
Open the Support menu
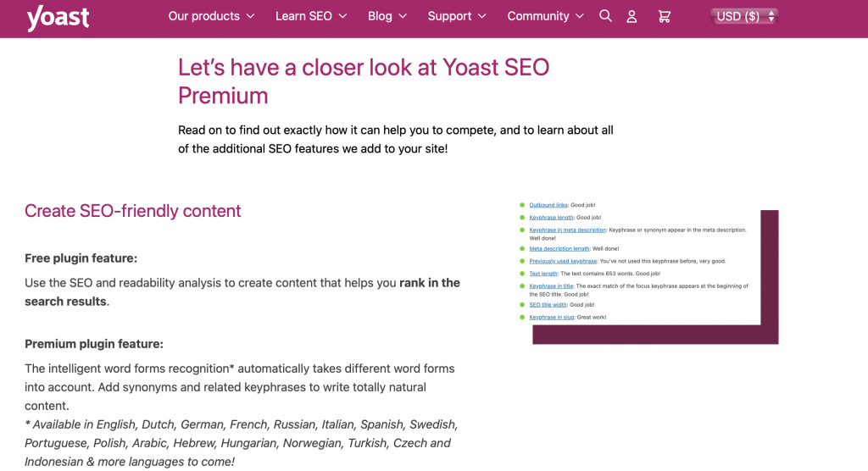457,16
